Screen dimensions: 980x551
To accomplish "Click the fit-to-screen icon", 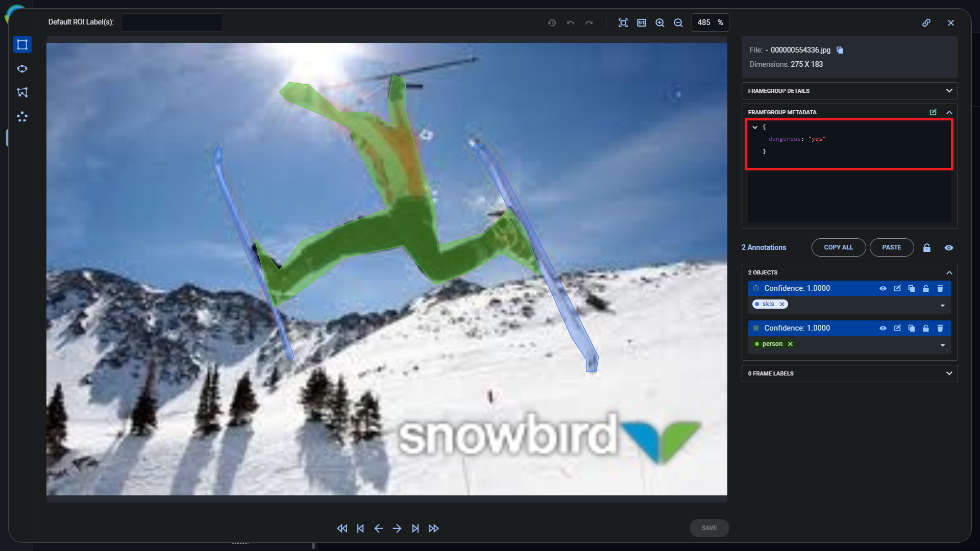I will (623, 22).
